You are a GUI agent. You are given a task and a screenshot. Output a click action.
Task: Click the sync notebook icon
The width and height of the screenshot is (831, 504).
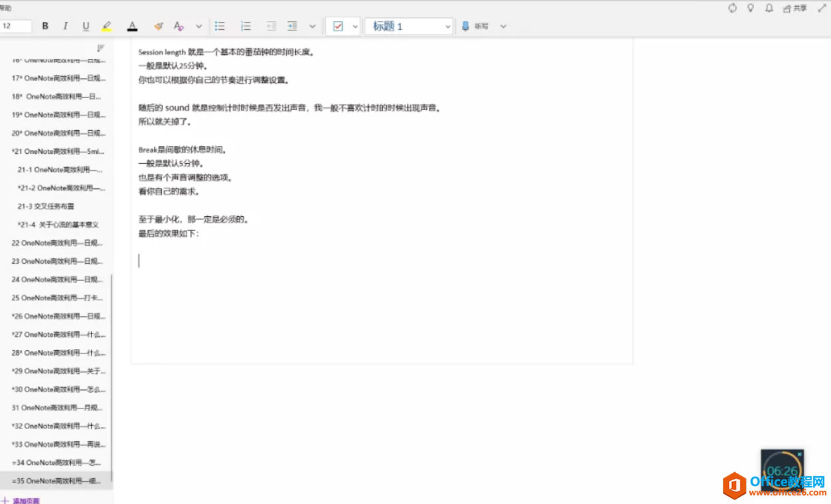pos(731,8)
